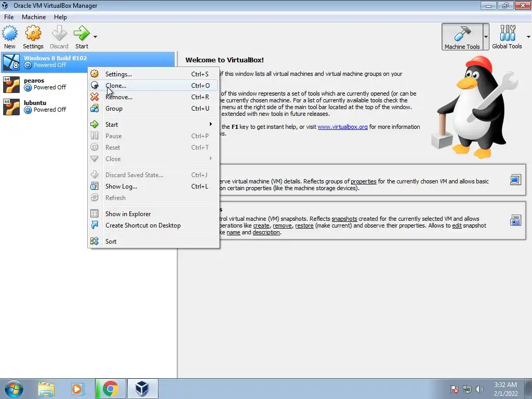Click the Action Center flag tray icon
Screen dimensions: 532x399
click(455, 389)
